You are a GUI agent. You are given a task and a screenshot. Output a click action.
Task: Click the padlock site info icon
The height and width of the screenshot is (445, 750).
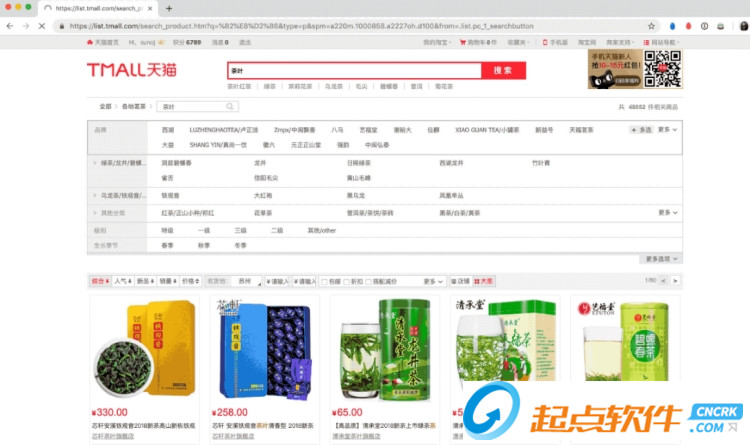[x=61, y=26]
